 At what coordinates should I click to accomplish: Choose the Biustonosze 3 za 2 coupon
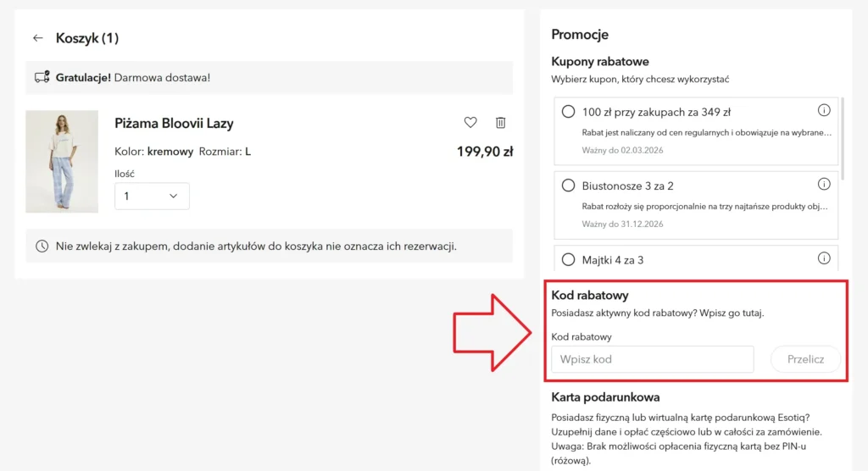tap(569, 186)
